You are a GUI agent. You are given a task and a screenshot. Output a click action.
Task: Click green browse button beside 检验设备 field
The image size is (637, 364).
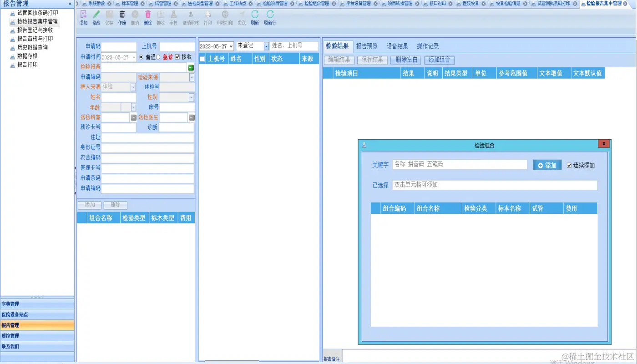(191, 67)
